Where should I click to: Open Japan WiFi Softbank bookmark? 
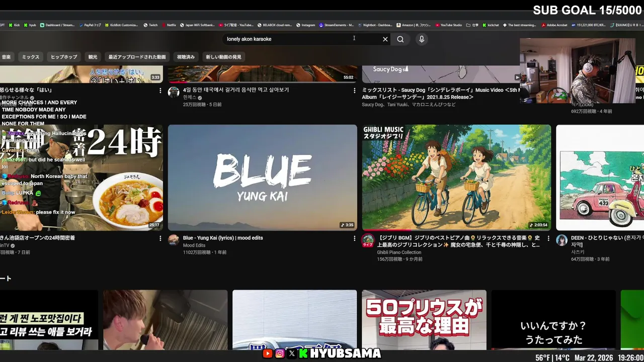[197, 25]
